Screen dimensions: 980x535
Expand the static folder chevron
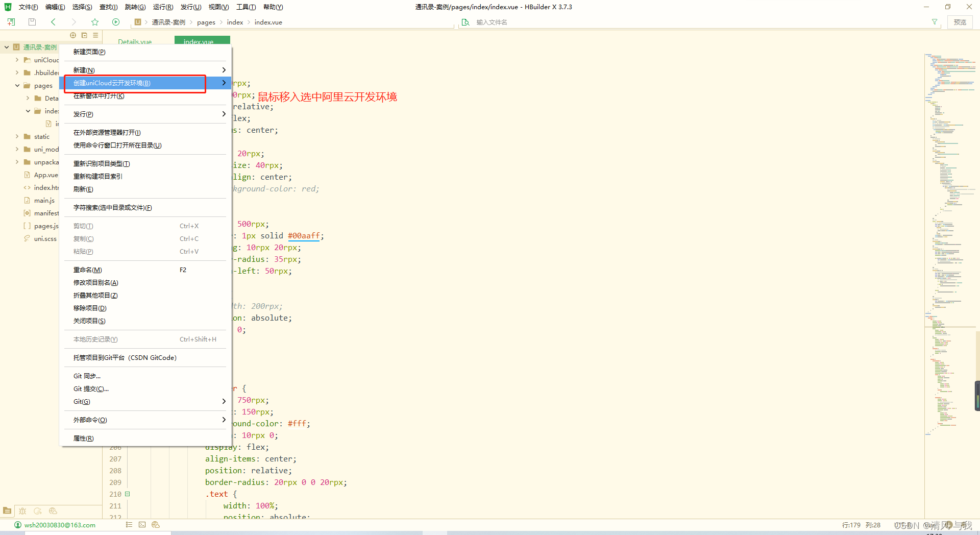17,136
